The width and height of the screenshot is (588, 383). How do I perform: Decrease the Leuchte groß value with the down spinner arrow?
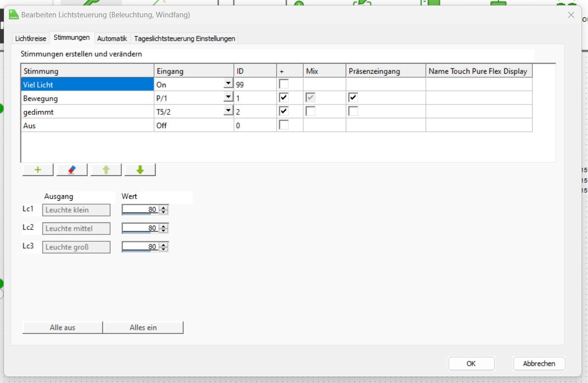[x=164, y=249]
